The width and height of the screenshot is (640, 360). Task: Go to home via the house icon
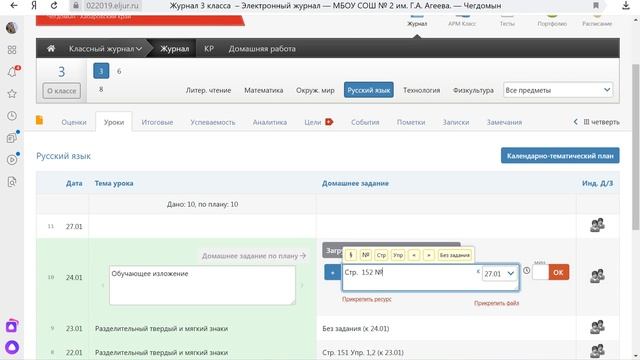click(51, 49)
